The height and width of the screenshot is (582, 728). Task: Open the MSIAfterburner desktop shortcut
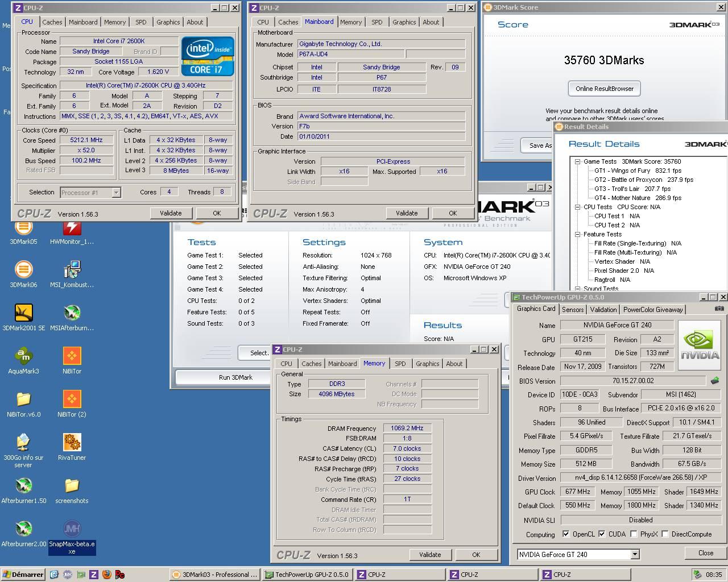point(72,318)
